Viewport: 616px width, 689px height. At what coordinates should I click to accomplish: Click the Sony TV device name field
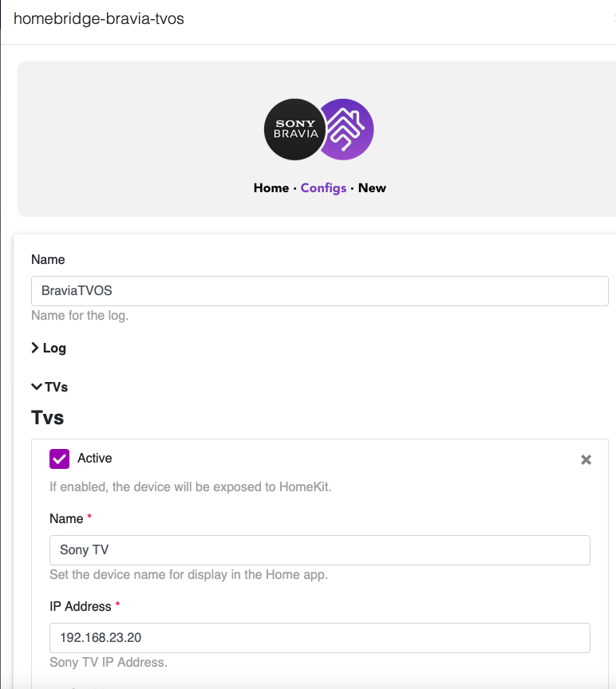319,550
